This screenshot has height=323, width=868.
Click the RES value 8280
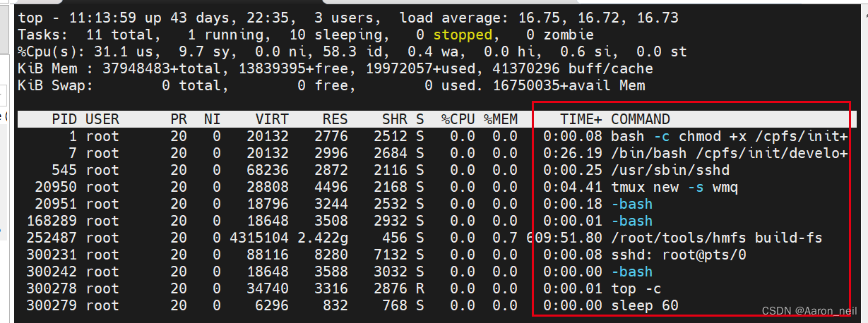[x=331, y=255]
